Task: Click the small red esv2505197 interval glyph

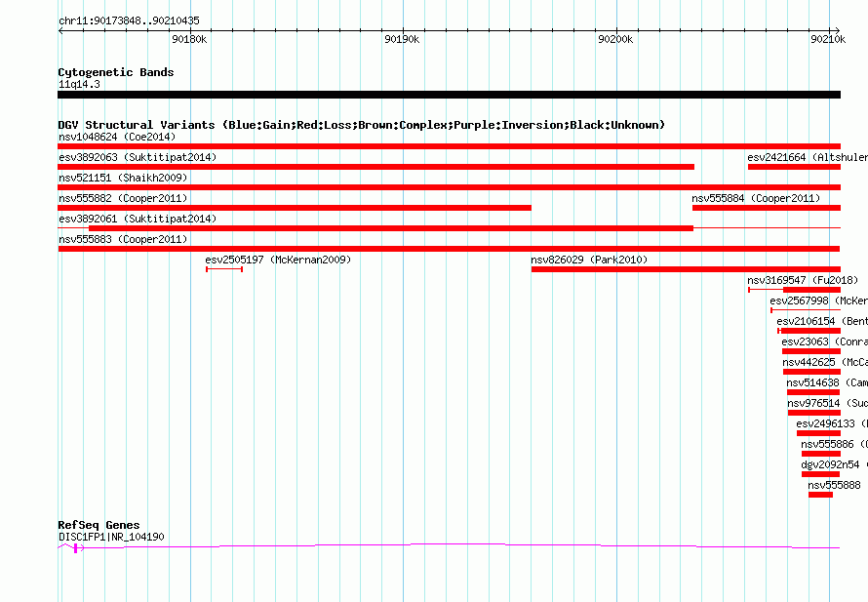Action: [x=224, y=269]
